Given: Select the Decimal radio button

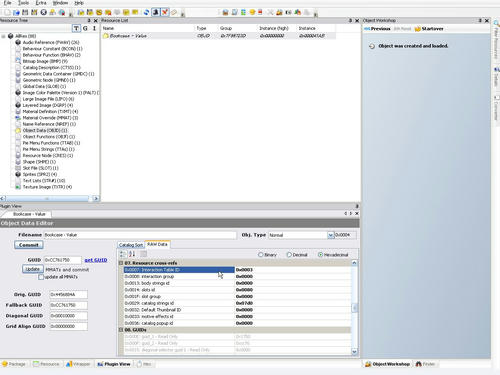Looking at the screenshot, I should [x=289, y=255].
